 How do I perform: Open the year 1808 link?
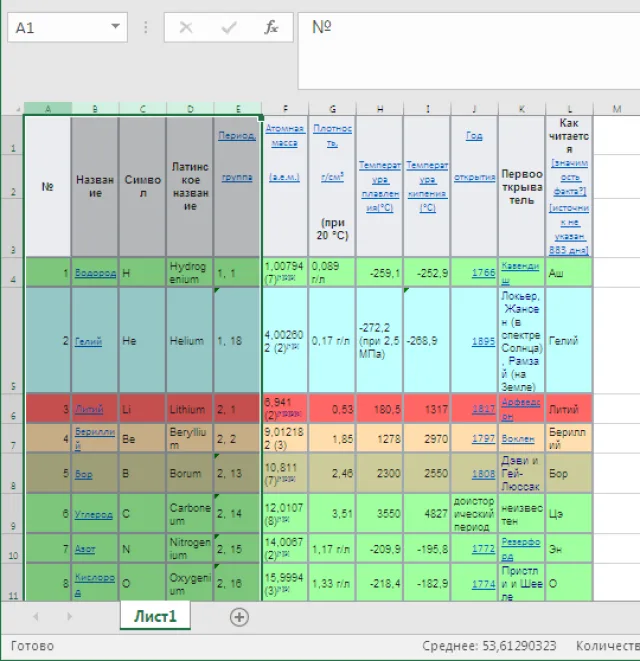(483, 474)
